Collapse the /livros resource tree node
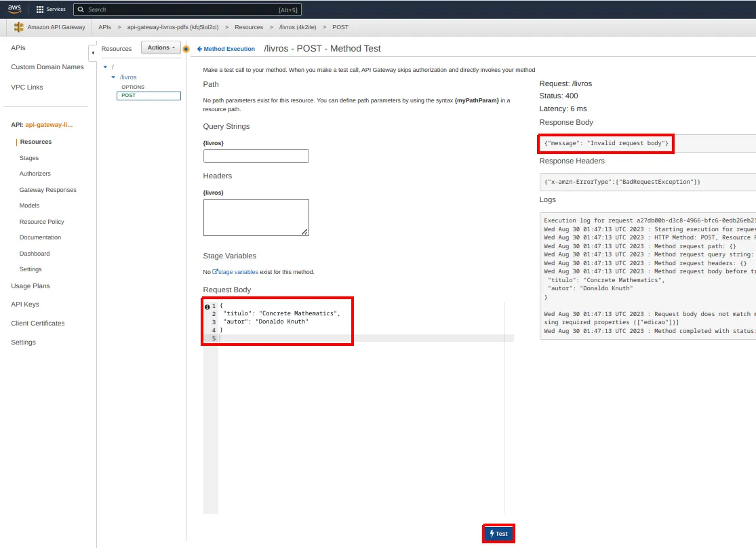Viewport: 756px width, 548px height. click(x=113, y=77)
